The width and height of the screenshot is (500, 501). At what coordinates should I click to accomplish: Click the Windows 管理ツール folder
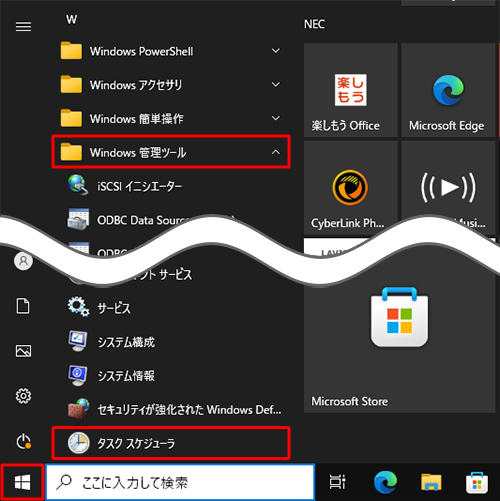(171, 152)
